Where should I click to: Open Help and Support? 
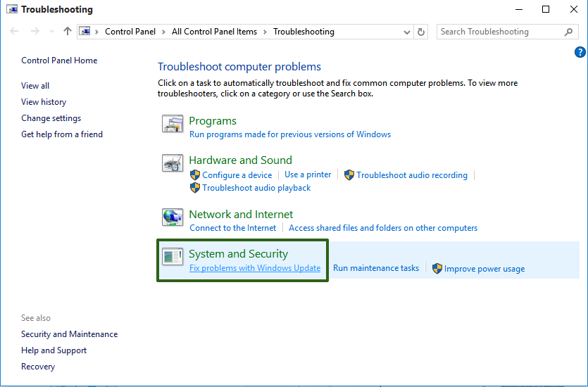tap(54, 350)
